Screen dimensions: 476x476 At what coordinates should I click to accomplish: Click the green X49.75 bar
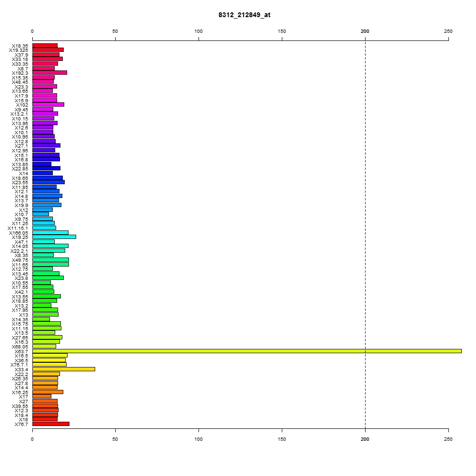(51, 260)
